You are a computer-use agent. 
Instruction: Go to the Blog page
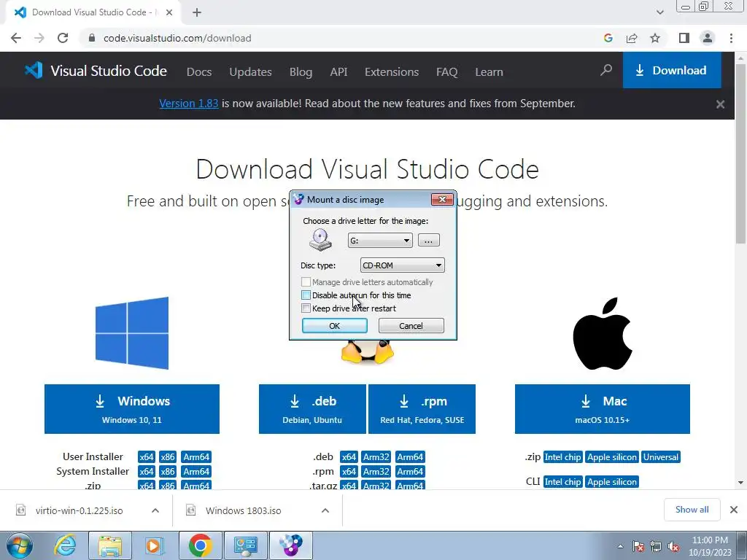(301, 72)
